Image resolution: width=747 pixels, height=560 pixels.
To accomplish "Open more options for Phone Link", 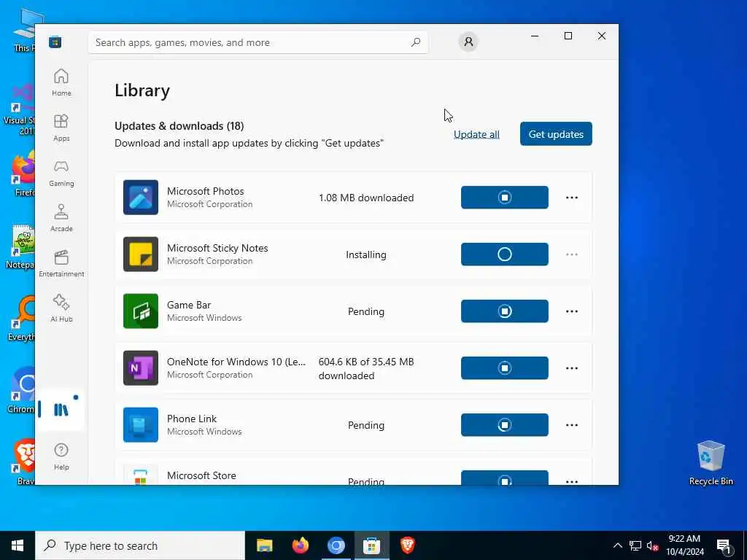I will [572, 425].
